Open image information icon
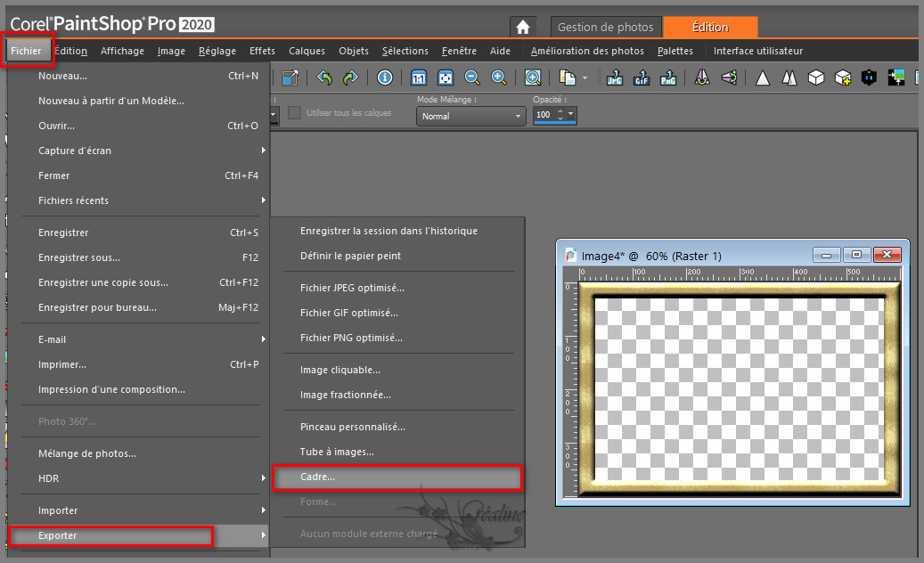The width and height of the screenshot is (924, 563). point(385,78)
